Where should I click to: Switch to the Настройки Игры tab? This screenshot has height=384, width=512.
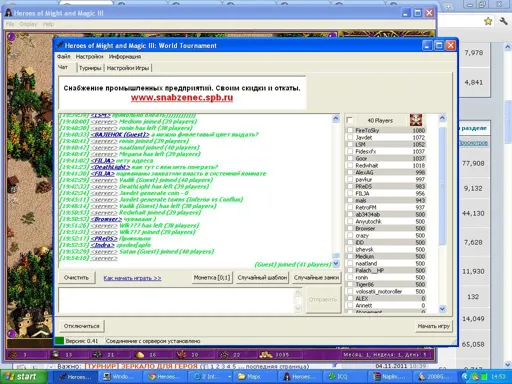[128, 68]
